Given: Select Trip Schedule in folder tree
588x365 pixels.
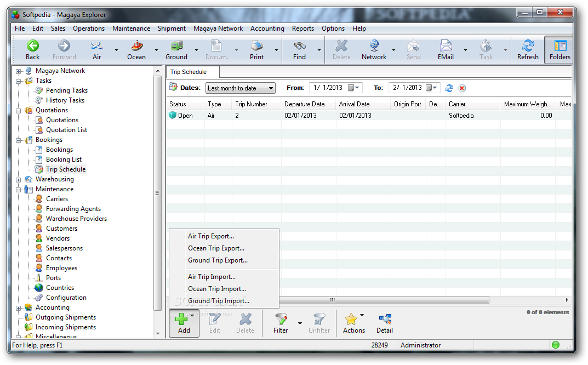Looking at the screenshot, I should (66, 169).
